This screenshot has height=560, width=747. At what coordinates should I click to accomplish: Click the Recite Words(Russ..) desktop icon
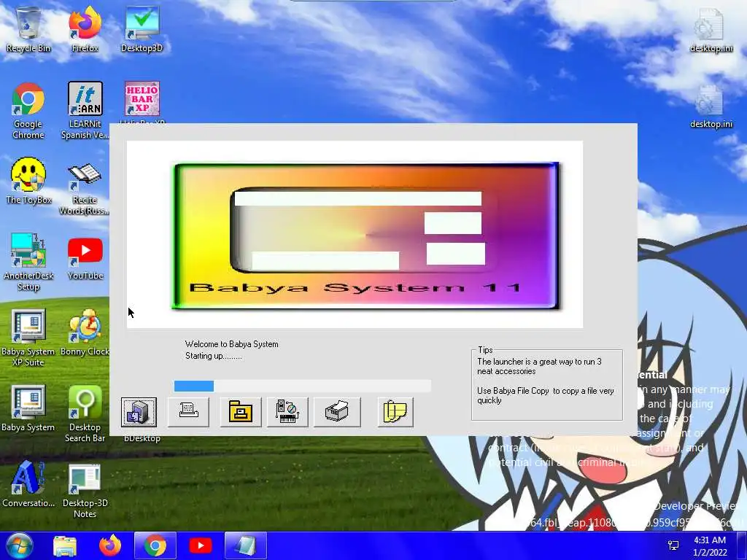tap(85, 189)
